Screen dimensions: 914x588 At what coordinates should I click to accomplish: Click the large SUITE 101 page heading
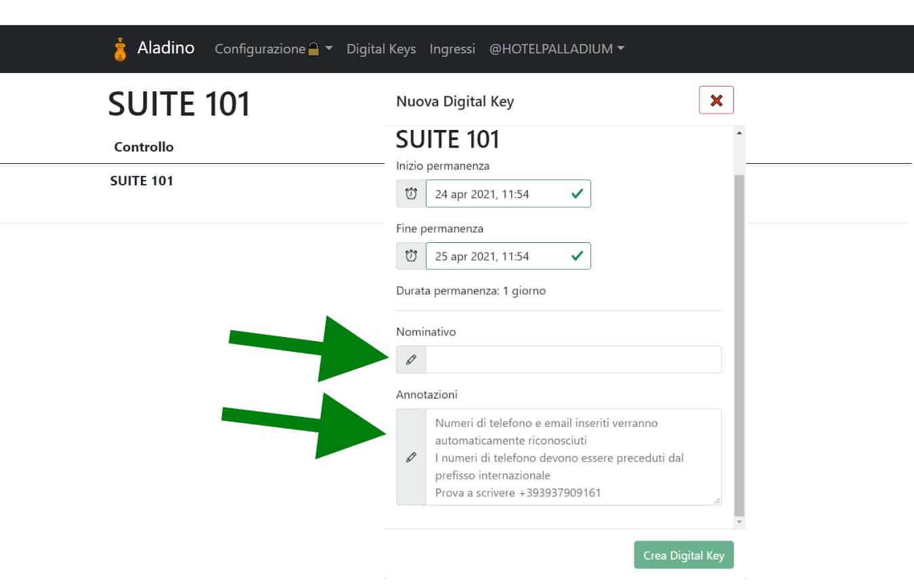pyautogui.click(x=179, y=104)
